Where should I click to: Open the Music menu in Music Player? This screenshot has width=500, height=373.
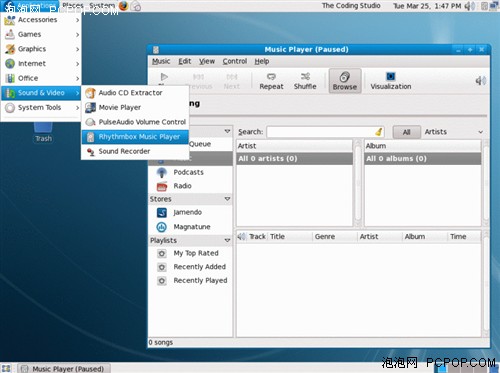click(x=161, y=61)
